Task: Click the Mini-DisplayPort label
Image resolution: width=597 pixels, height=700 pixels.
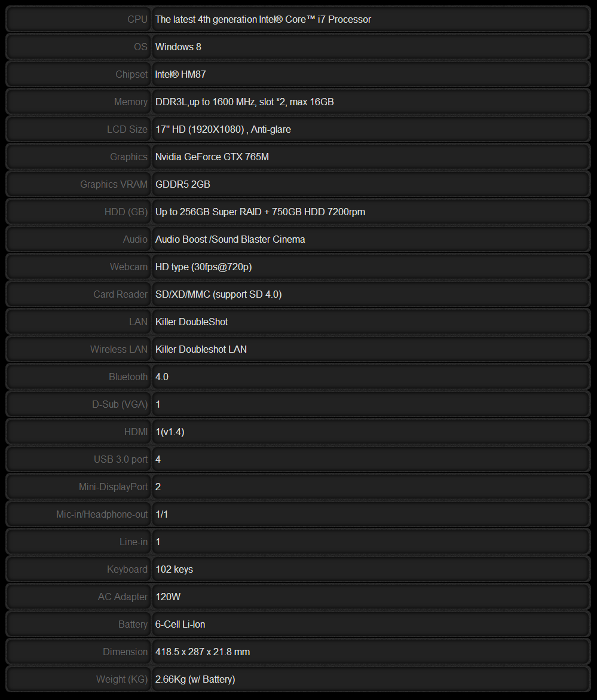Action: 113,487
